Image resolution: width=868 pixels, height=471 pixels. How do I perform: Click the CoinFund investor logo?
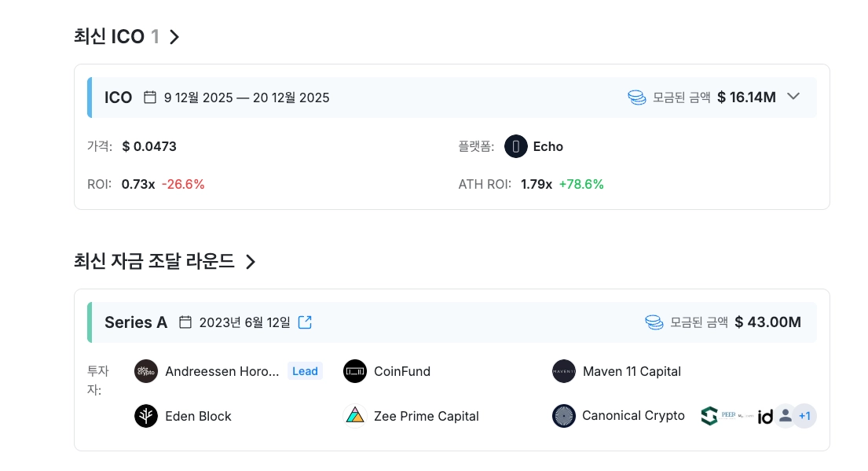point(355,371)
